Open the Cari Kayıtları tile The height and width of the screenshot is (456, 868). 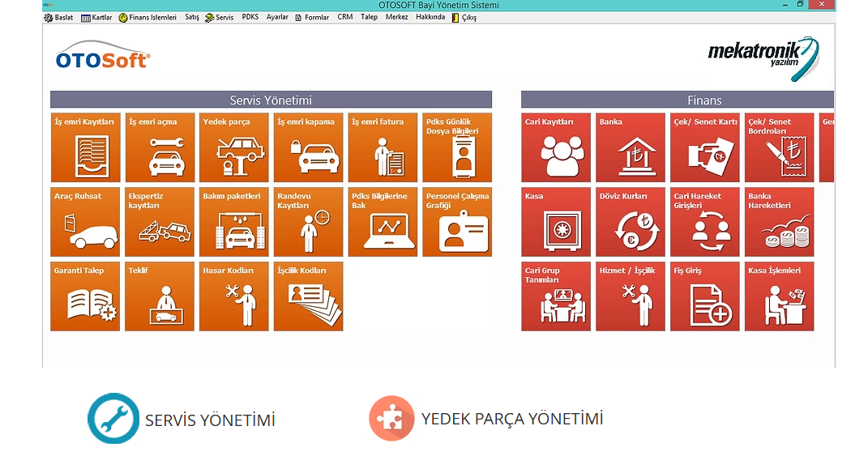(556, 147)
